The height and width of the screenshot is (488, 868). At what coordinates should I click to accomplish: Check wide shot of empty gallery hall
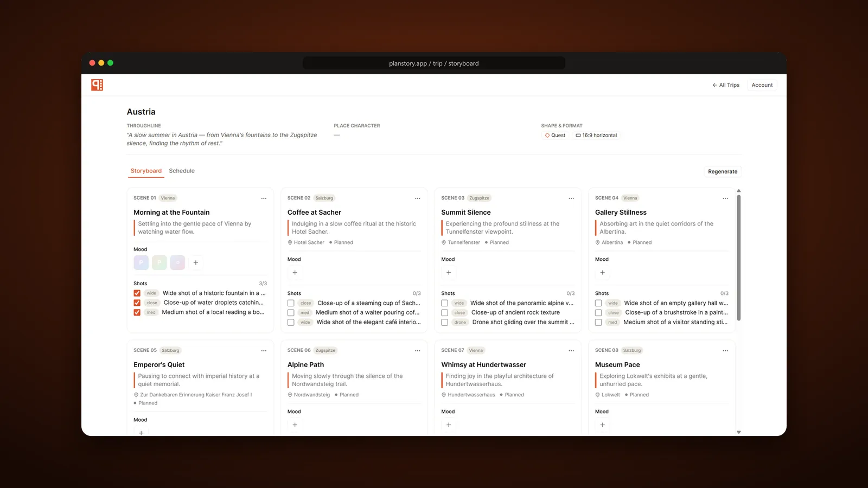pyautogui.click(x=598, y=304)
